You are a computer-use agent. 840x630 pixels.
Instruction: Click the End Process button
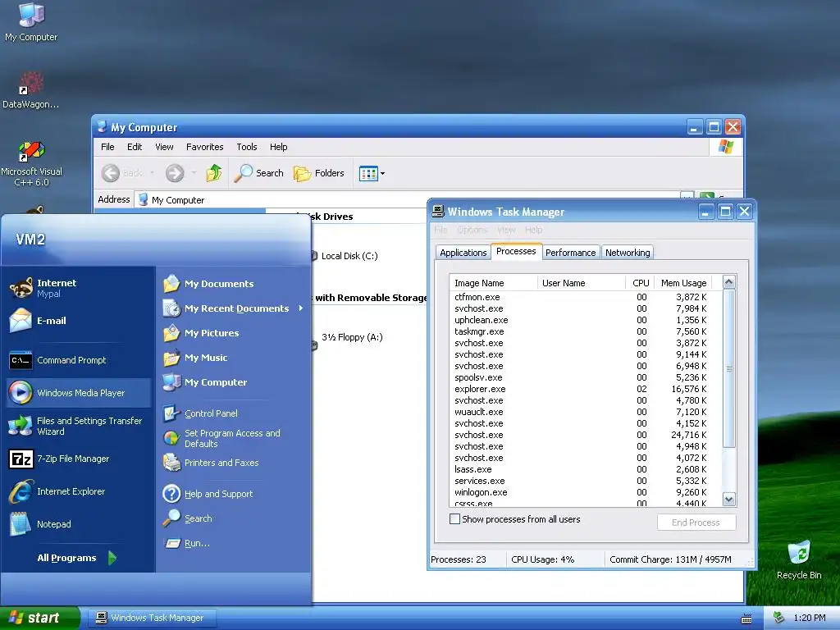click(x=696, y=523)
